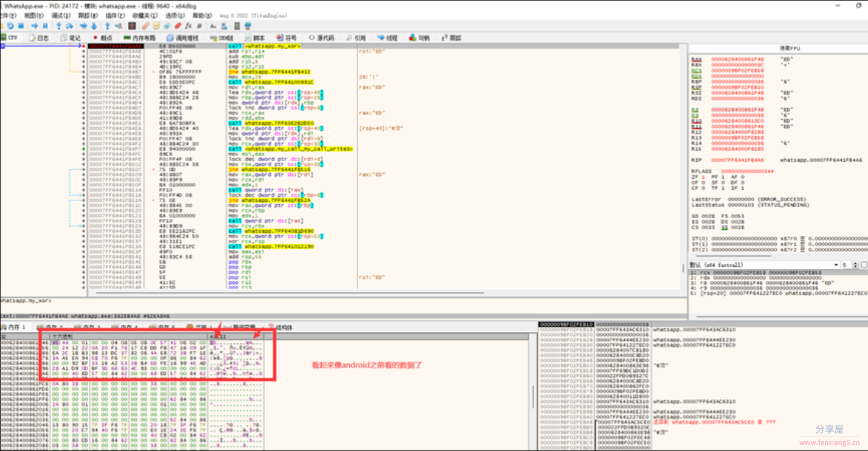868x451 pixels.
Task: Open the 帮助(H) menu
Action: [203, 15]
